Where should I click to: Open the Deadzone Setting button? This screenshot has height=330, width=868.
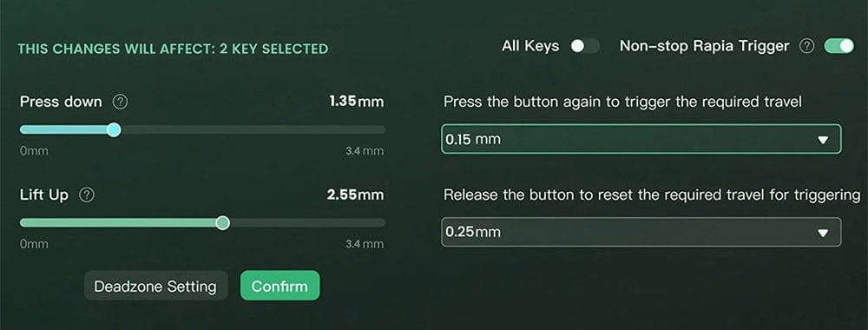155,286
